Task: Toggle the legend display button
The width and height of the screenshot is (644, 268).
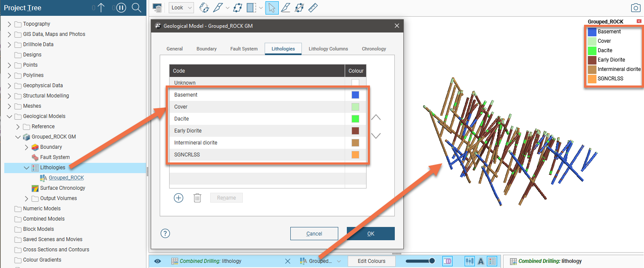Action: 492,261
